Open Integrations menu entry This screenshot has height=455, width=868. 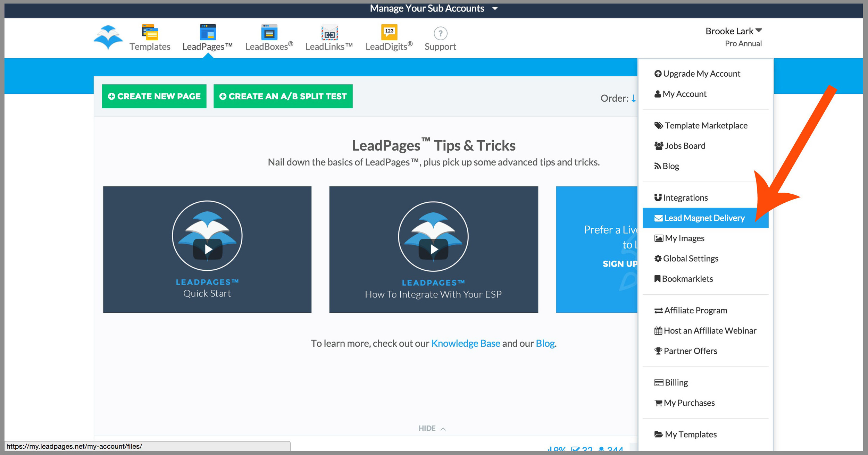681,197
